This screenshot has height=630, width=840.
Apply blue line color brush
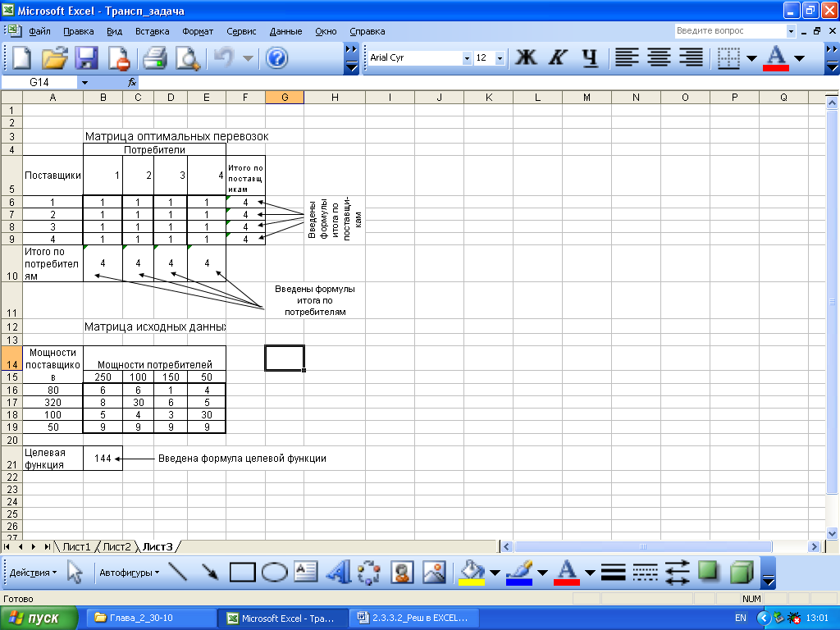click(519, 572)
